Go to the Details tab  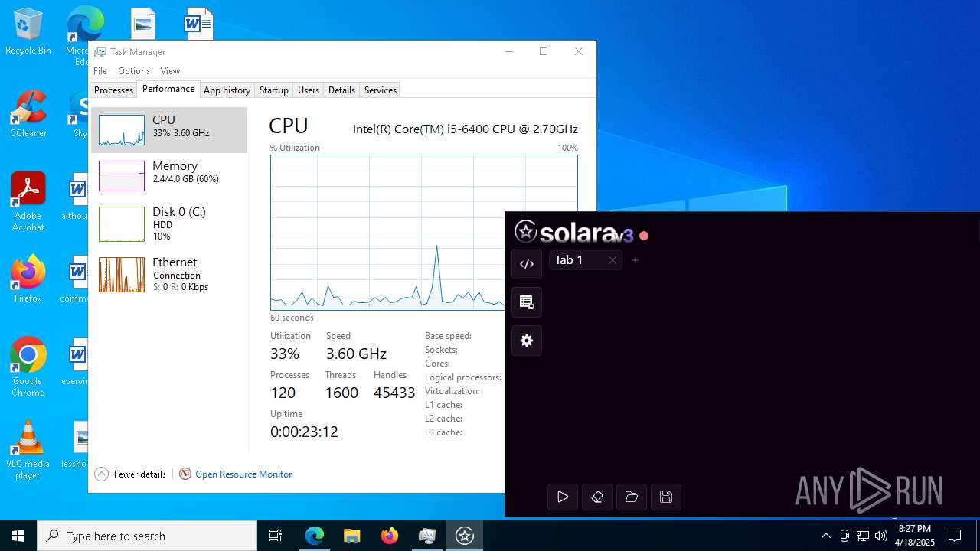click(341, 90)
